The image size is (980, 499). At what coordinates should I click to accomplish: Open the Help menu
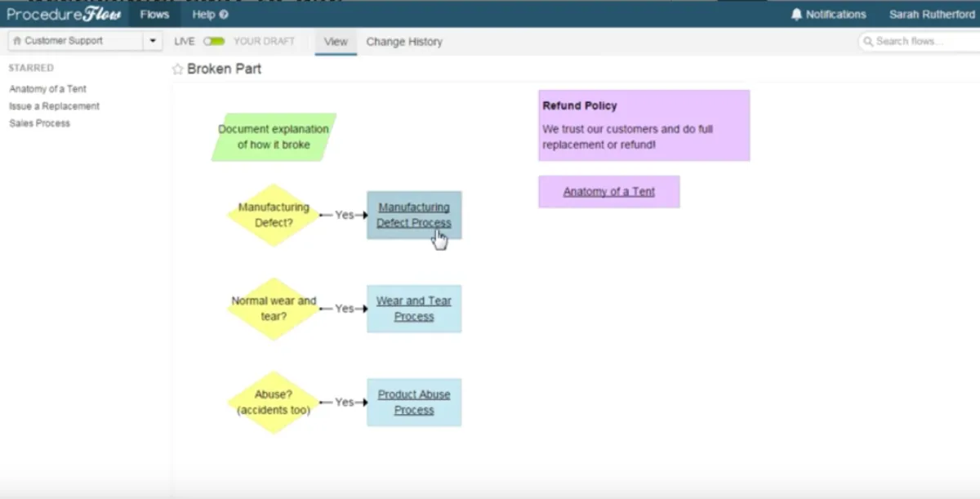(x=210, y=14)
